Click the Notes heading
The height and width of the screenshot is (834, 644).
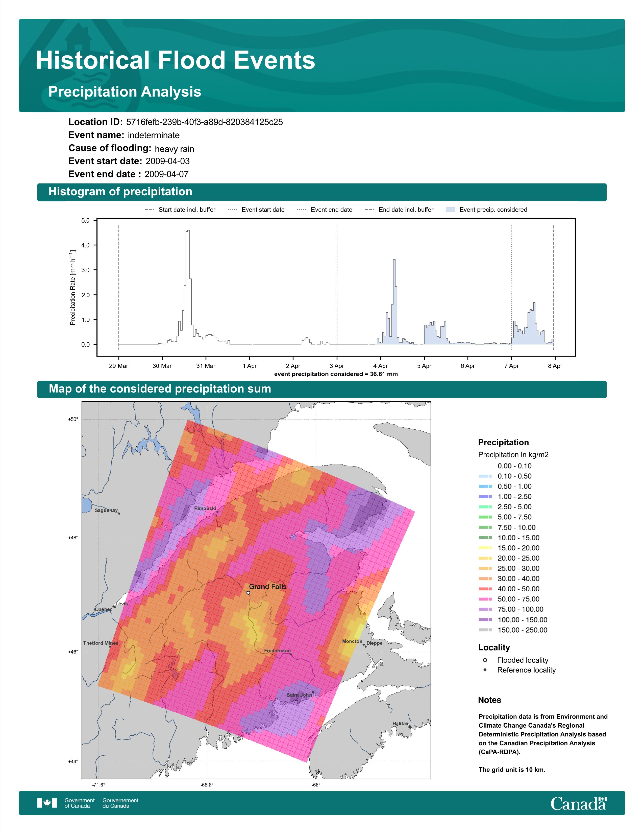tap(489, 700)
